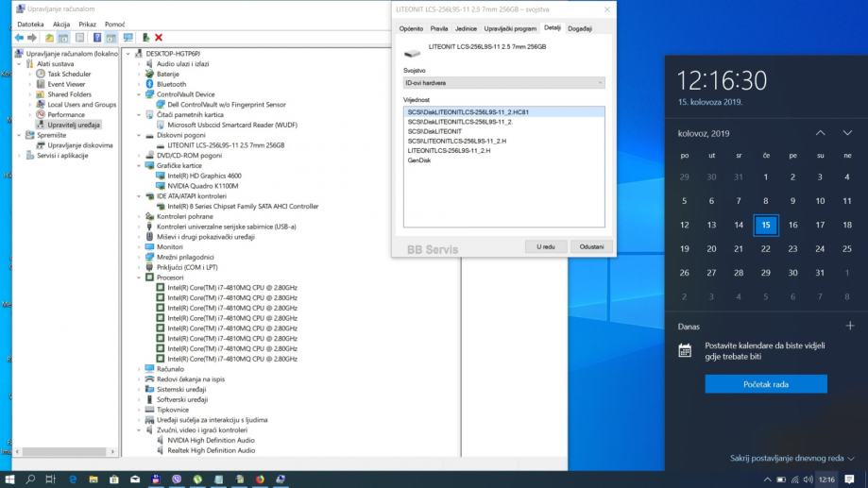Collapse the Procesori tree node

coord(140,278)
